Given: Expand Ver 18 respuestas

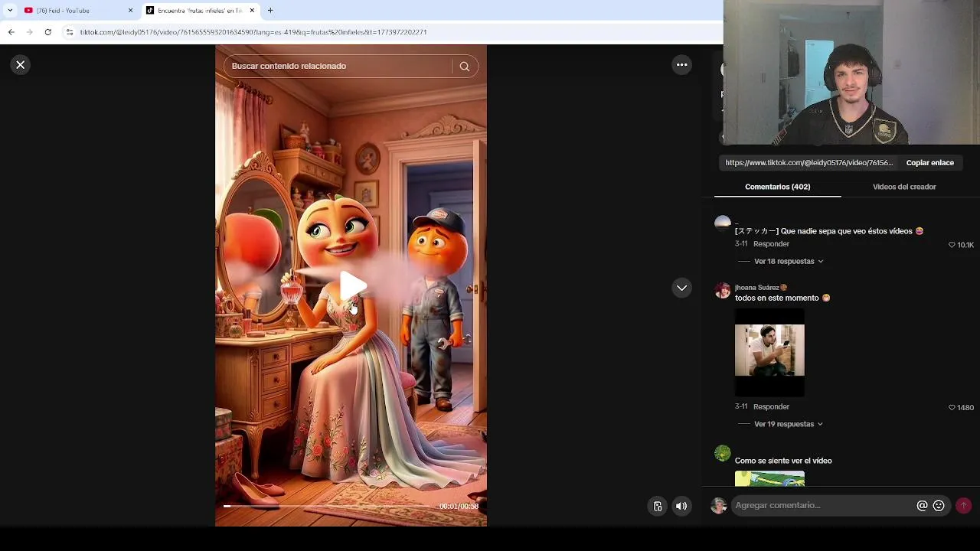Looking at the screenshot, I should [788, 262].
